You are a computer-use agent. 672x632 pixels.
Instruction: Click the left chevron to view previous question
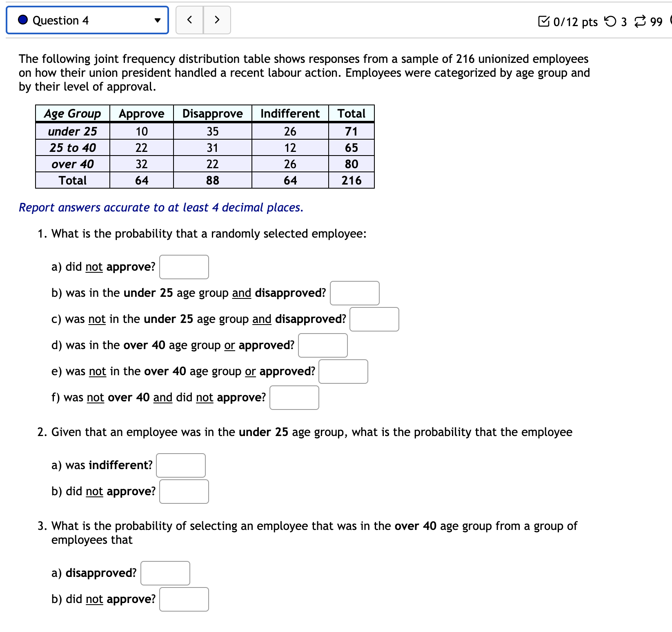click(189, 20)
